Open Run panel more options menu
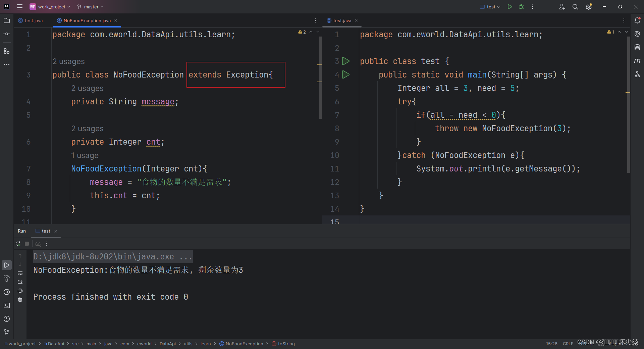The image size is (644, 349). pos(47,244)
